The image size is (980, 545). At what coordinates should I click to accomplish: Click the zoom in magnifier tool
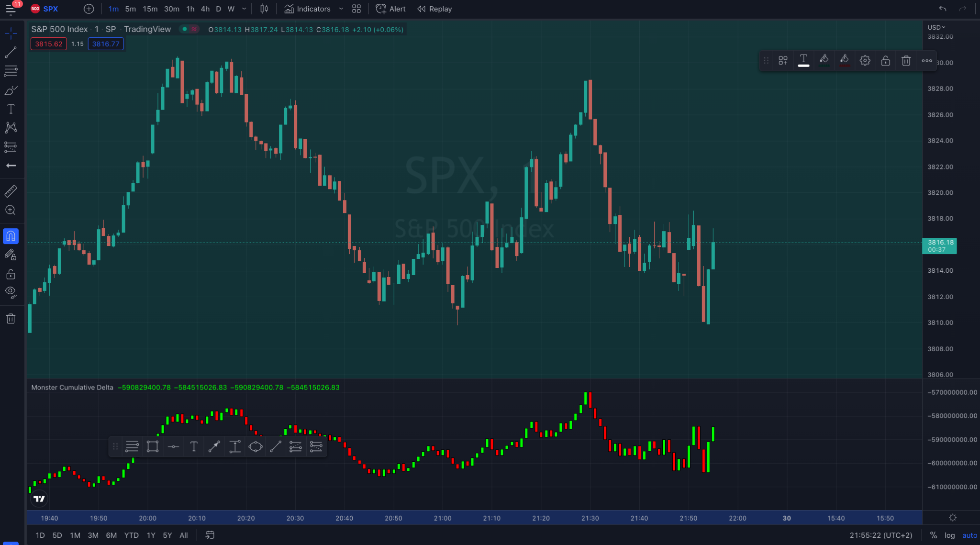pyautogui.click(x=11, y=211)
